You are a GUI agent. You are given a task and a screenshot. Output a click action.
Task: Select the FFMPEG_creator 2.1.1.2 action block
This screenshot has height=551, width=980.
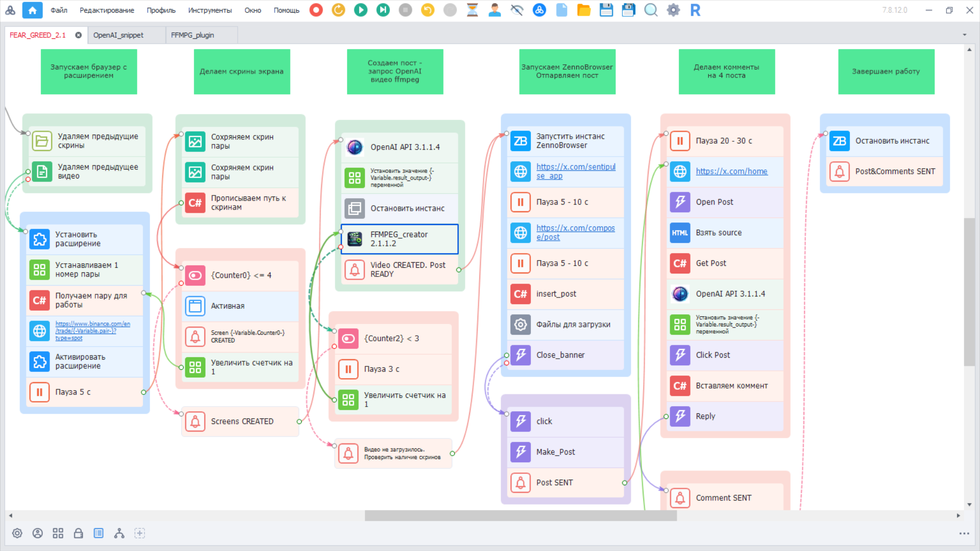click(399, 239)
